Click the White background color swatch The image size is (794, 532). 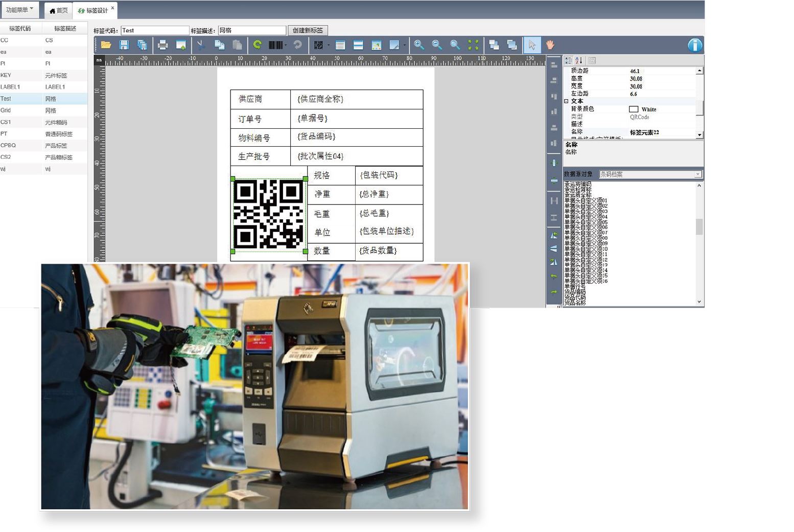point(634,109)
